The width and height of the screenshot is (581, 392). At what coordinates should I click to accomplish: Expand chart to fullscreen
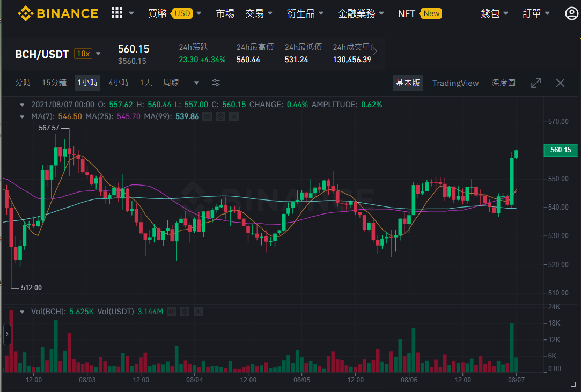pos(536,83)
